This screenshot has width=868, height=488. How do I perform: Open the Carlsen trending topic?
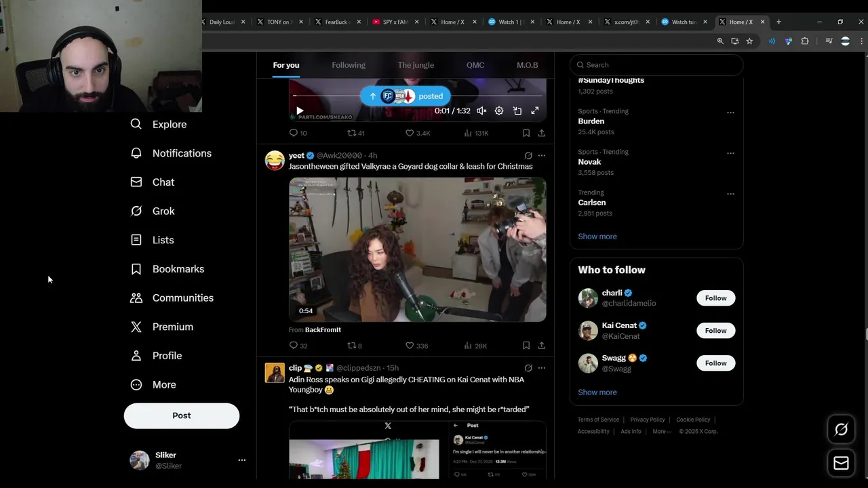592,203
